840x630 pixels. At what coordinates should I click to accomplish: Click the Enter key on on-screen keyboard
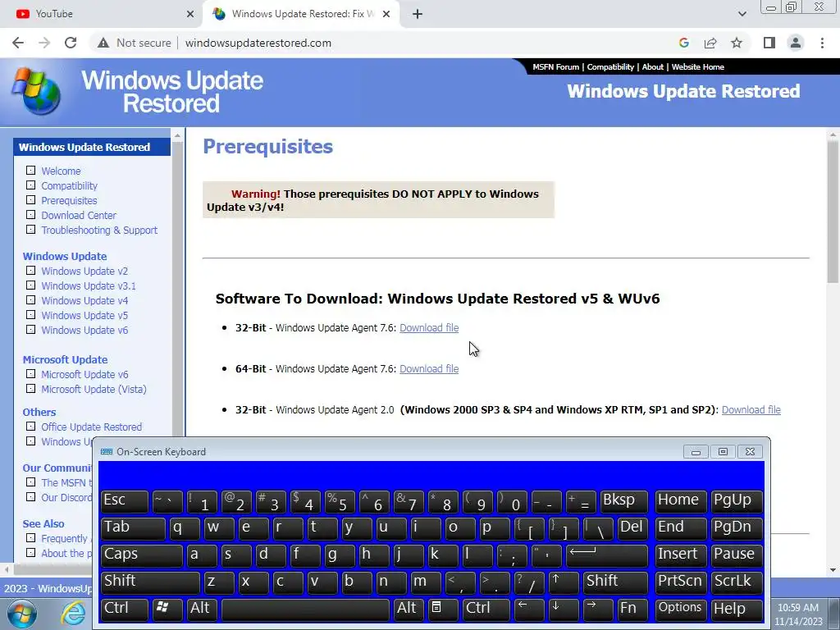click(606, 555)
